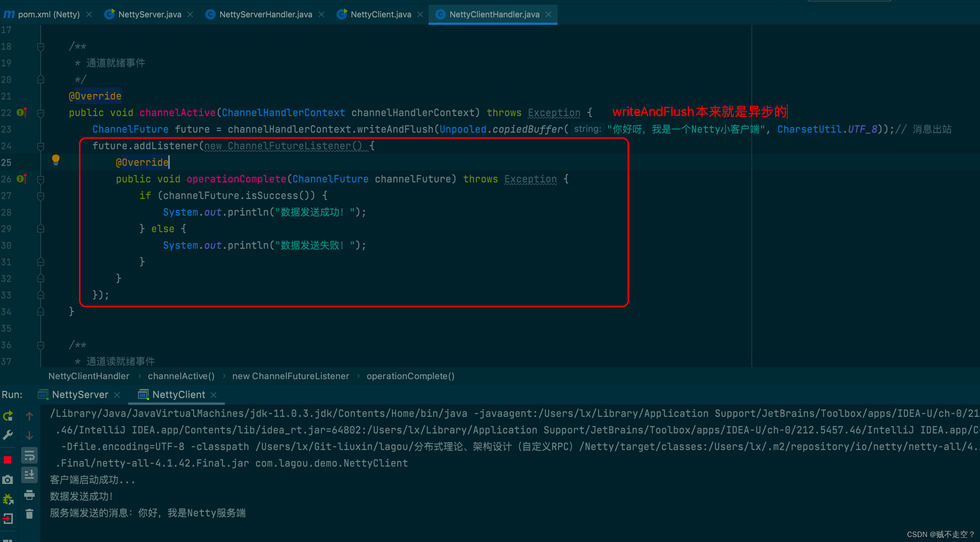Image resolution: width=980 pixels, height=542 pixels.
Task: Click the NettyServer run tab window icon
Action: 43,395
